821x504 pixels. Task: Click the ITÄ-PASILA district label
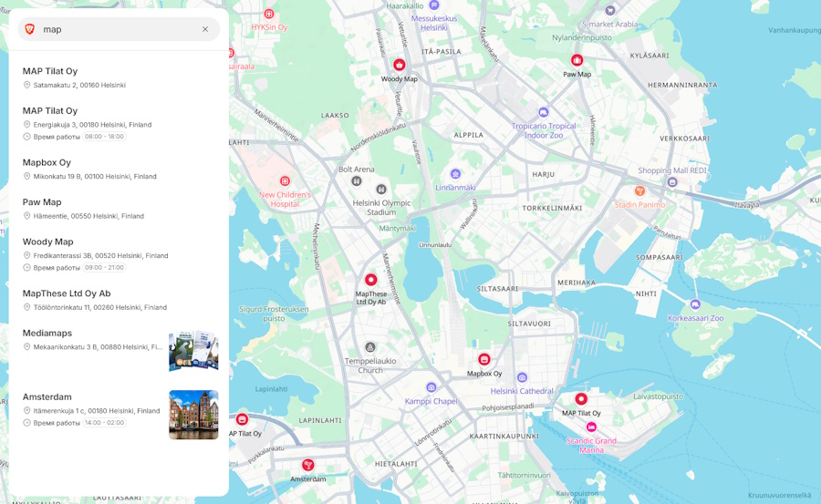[x=441, y=51]
